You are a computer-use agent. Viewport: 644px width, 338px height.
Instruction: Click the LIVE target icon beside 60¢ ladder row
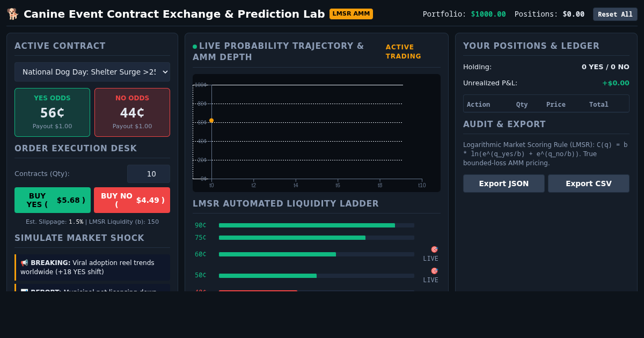[x=434, y=249]
